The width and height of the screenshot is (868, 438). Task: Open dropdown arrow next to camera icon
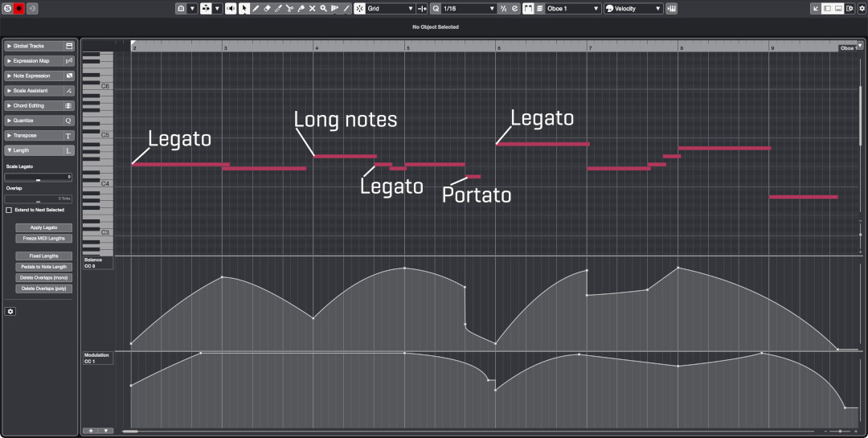click(193, 9)
